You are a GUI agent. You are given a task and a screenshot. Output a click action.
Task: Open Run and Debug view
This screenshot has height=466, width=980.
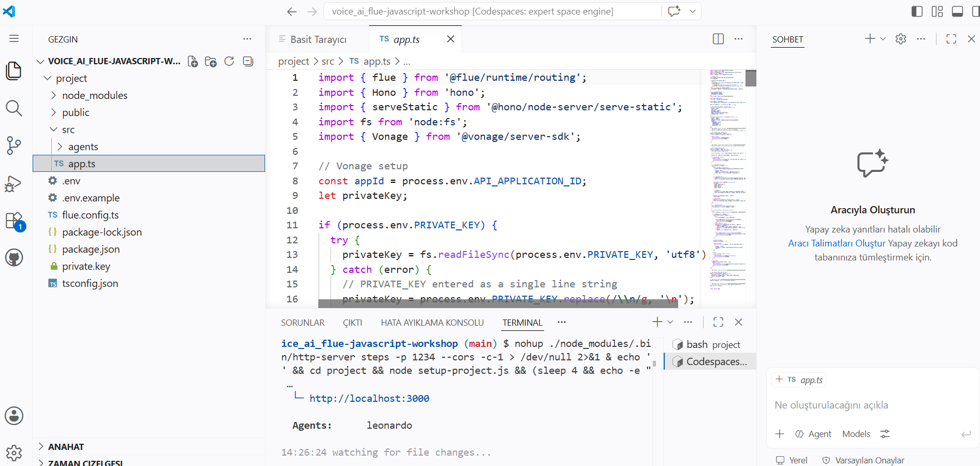[x=14, y=183]
